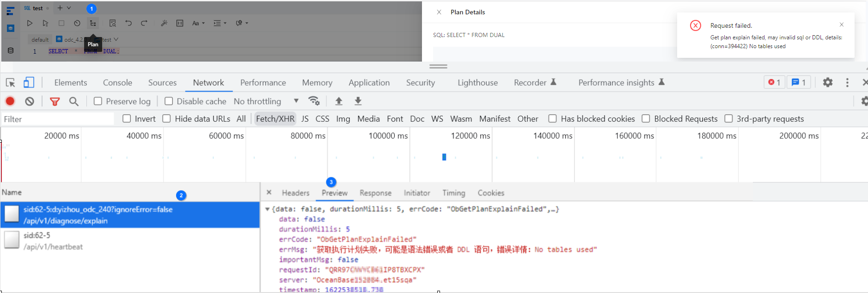Tick the Invert filter checkbox

[127, 119]
